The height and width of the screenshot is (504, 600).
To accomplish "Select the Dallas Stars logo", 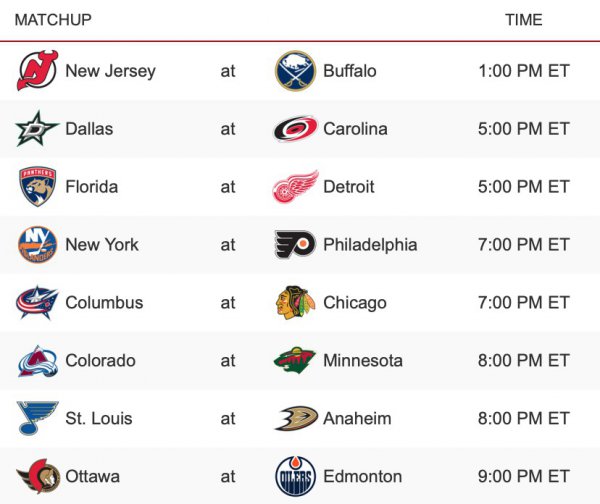I will point(38,129).
